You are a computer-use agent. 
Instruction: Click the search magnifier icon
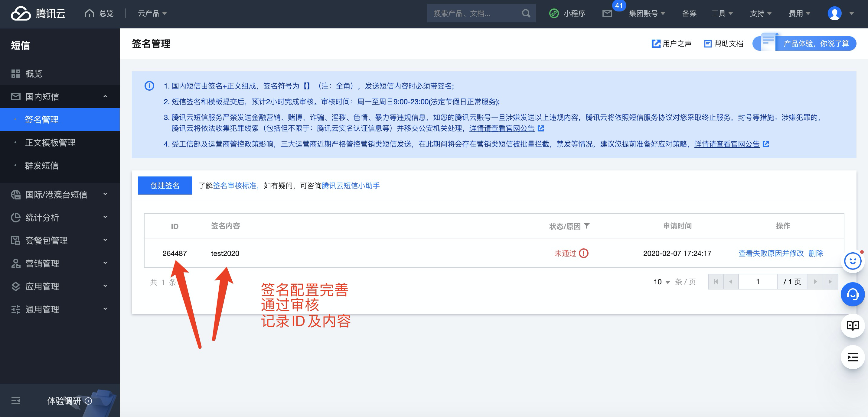[526, 14]
